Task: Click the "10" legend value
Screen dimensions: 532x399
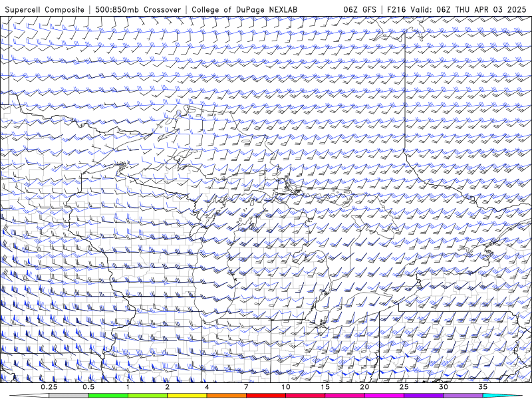Action: pyautogui.click(x=286, y=387)
